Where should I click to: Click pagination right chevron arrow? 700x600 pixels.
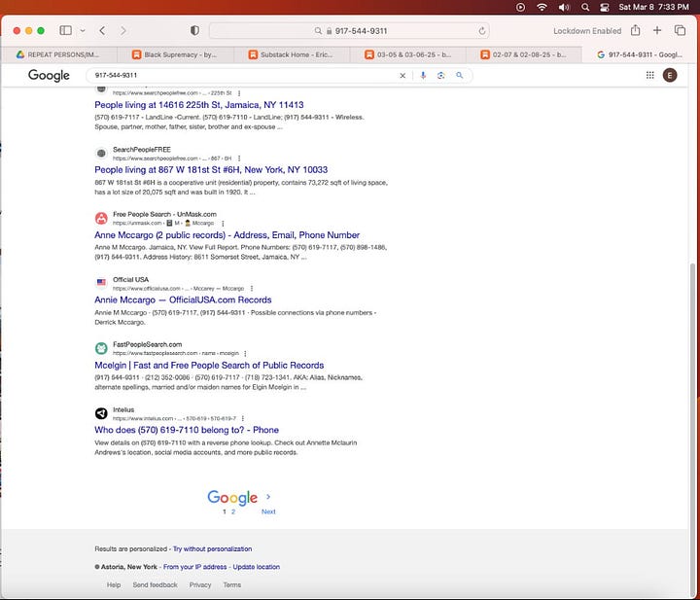tap(268, 496)
